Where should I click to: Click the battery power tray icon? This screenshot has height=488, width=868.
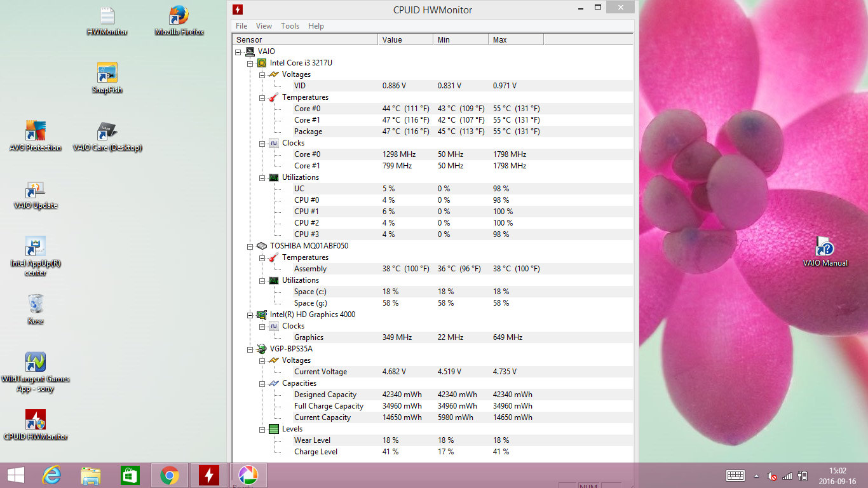pyautogui.click(x=803, y=476)
